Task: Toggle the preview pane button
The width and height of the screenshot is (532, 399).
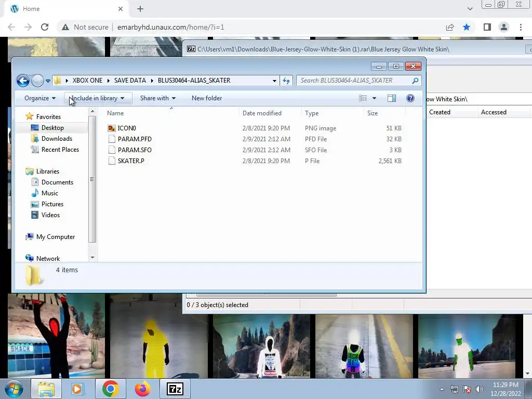Action: [x=392, y=98]
